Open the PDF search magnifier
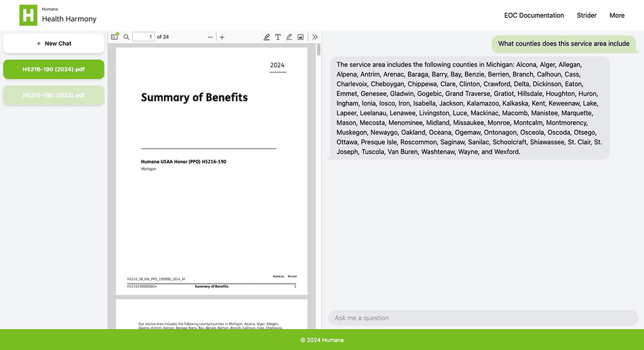 point(127,37)
